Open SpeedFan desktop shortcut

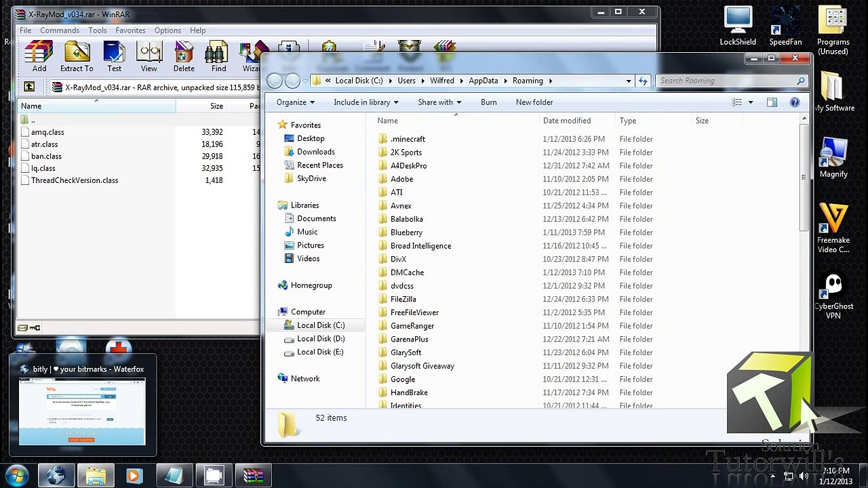785,26
